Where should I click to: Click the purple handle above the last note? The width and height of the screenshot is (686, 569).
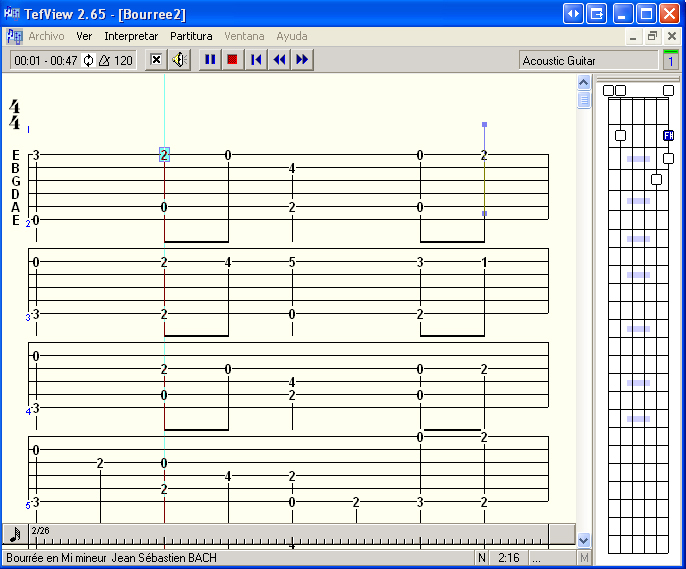point(484,125)
